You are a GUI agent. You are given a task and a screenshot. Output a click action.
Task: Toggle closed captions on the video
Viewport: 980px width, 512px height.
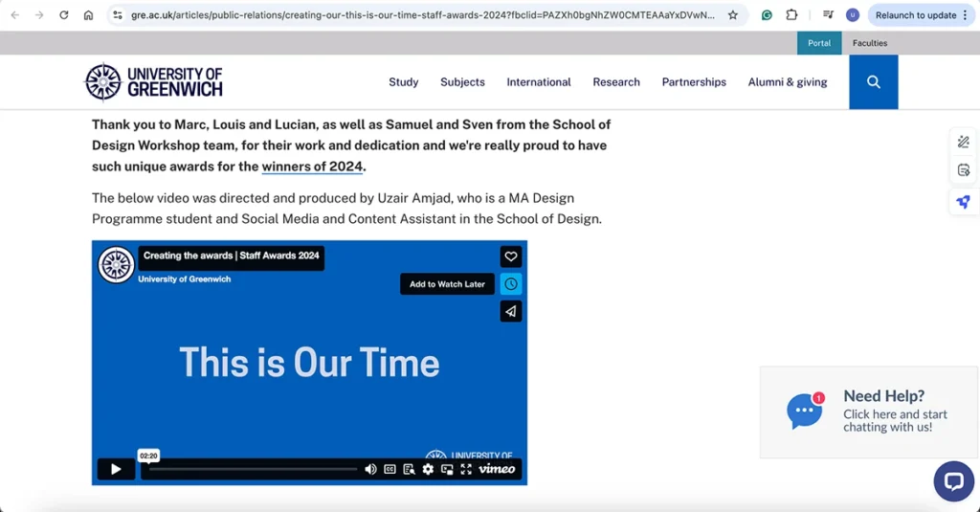coord(390,469)
